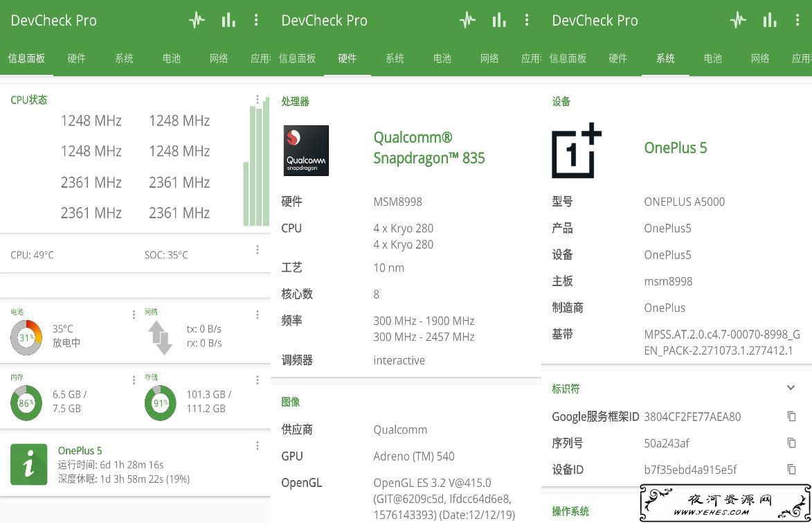812x523 pixels.
Task: Tap the ONEPLUS A5000 model value
Action: [x=685, y=202]
